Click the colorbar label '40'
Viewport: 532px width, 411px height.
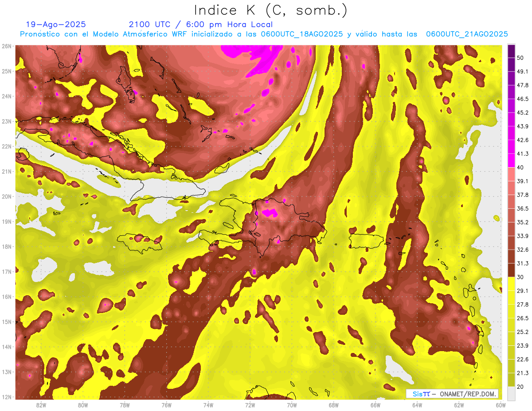[x=520, y=167]
